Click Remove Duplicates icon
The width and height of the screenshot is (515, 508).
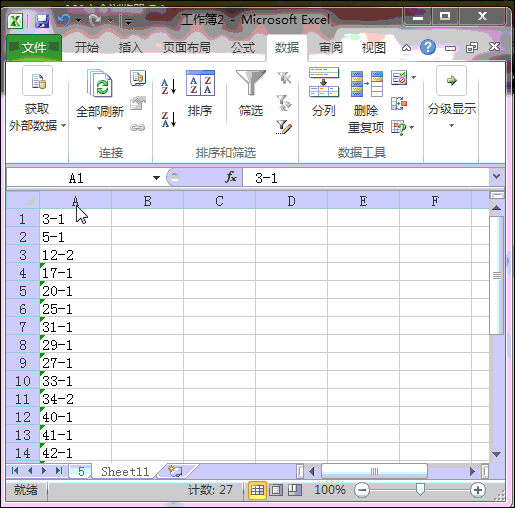(367, 83)
